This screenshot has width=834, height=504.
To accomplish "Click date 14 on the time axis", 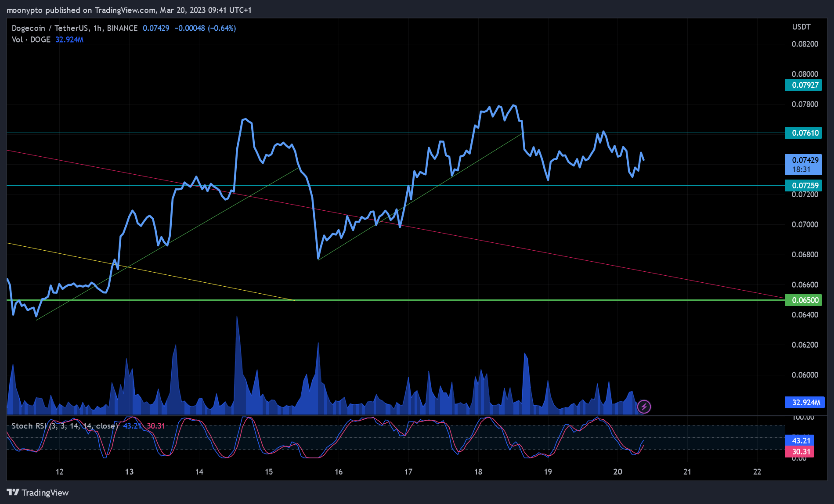I will [199, 472].
